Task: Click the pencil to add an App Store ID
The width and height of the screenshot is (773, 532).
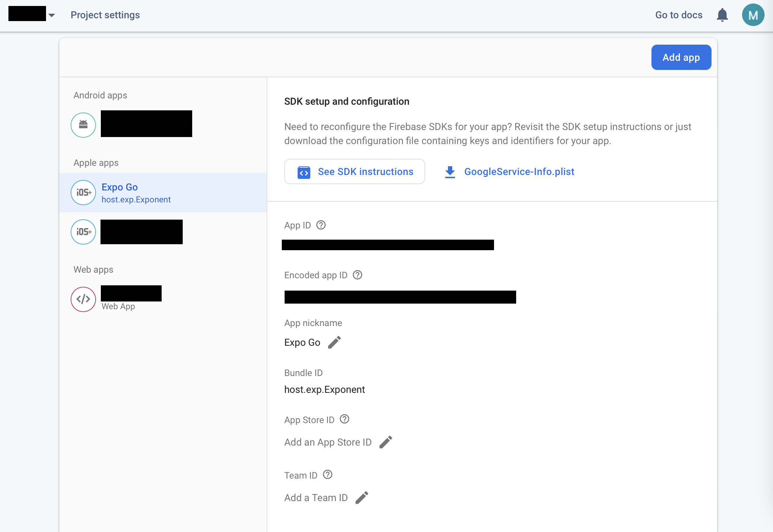Action: 386,442
